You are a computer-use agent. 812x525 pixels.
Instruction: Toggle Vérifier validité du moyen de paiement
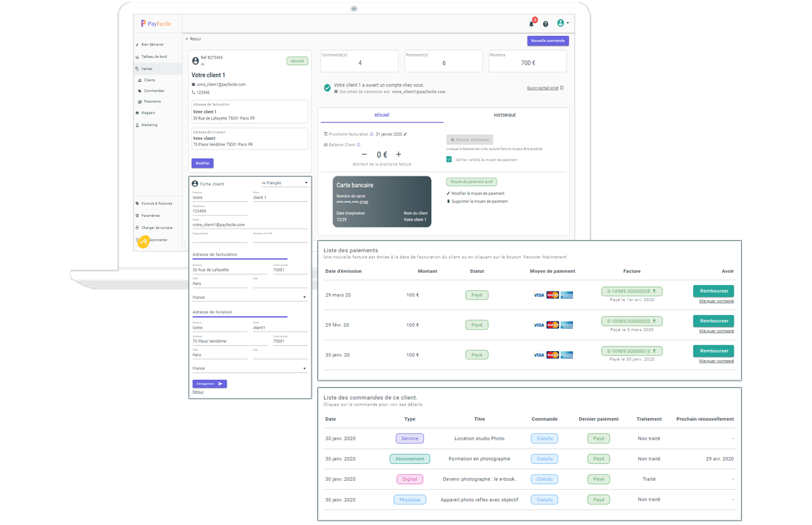point(449,159)
